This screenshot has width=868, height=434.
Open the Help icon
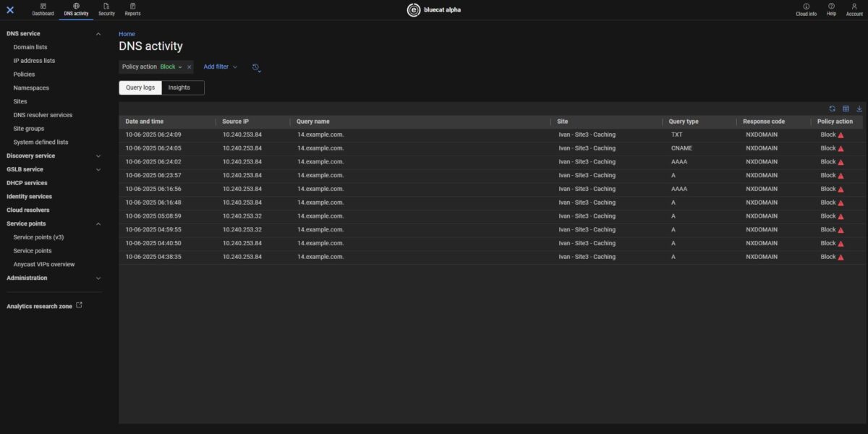coord(830,7)
